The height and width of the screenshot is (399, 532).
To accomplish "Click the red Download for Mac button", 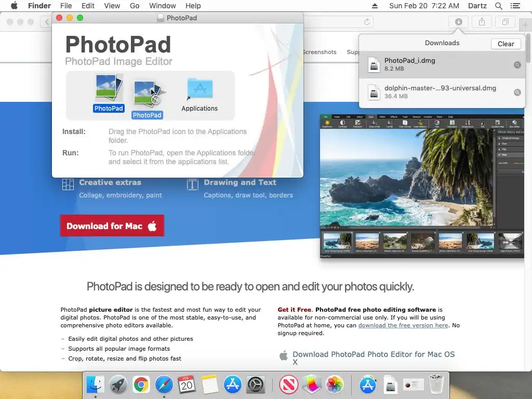I will click(x=112, y=225).
